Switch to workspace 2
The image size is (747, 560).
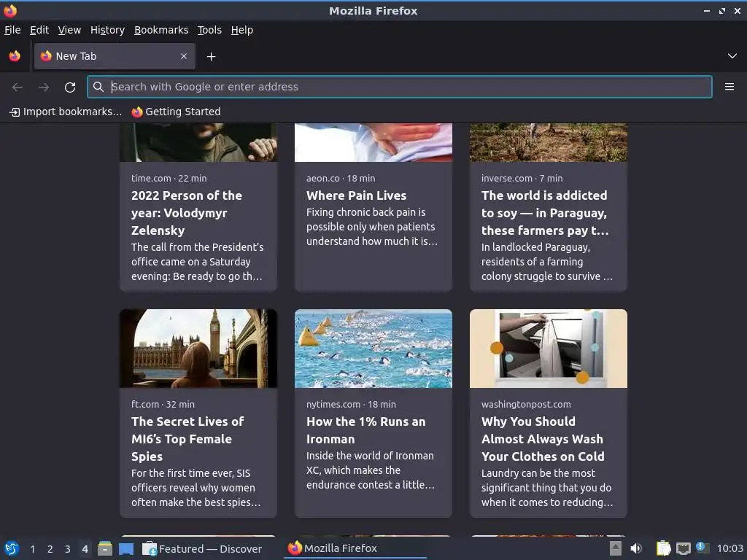click(50, 549)
